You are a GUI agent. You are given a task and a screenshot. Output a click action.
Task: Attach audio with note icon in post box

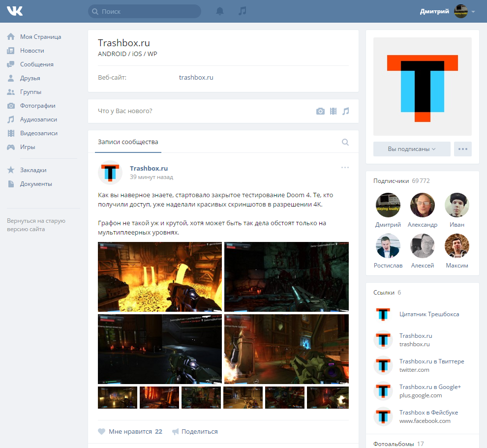(x=346, y=111)
